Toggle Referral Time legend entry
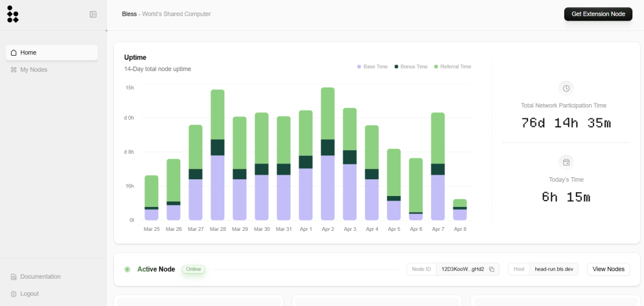The image size is (644, 306). click(x=453, y=67)
